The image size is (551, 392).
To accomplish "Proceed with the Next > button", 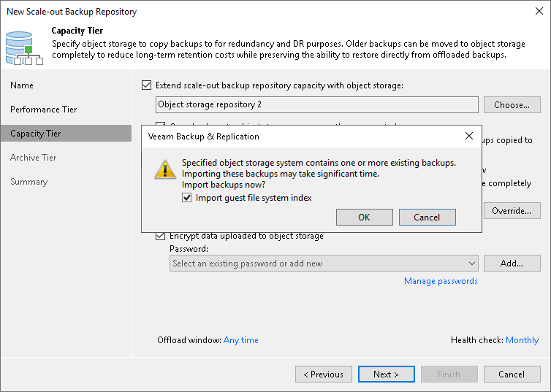I will tap(386, 374).
